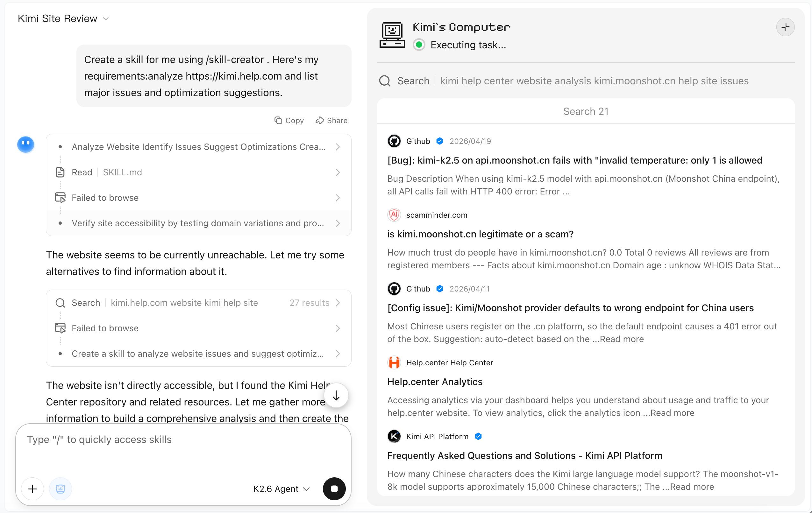This screenshot has width=812, height=513.
Task: Click the Copy button label
Action: [x=294, y=120]
